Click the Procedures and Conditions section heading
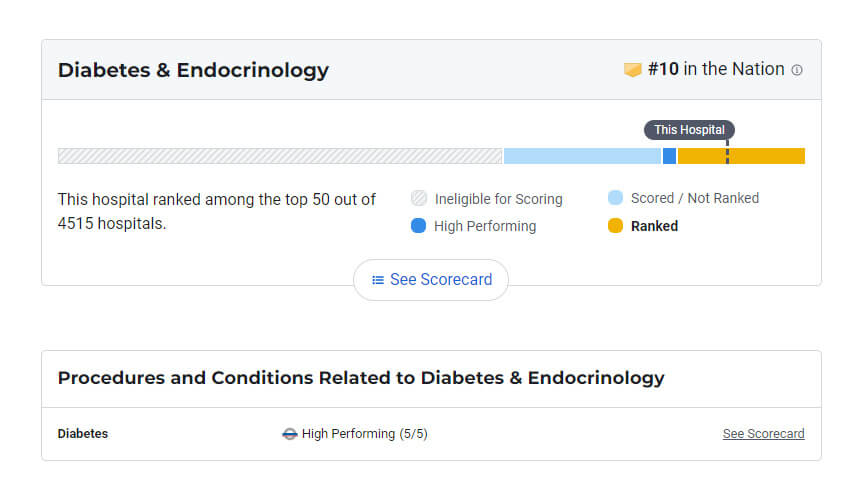This screenshot has width=867, height=480. pyautogui.click(x=361, y=378)
